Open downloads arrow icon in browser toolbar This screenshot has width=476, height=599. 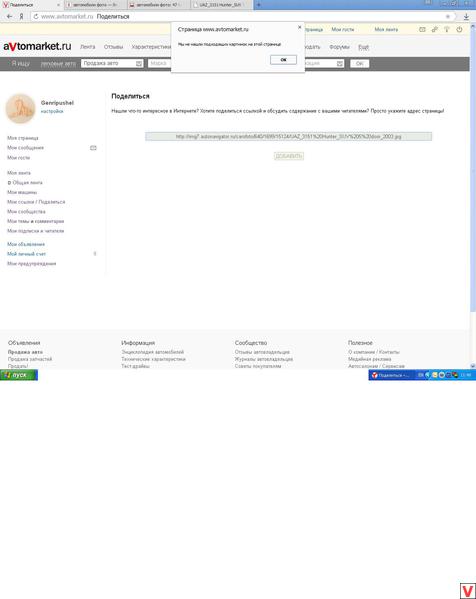[x=466, y=16]
